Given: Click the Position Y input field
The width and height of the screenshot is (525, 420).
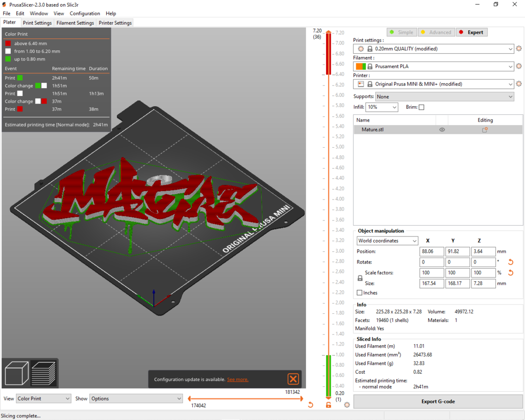Looking at the screenshot, I should point(457,251).
